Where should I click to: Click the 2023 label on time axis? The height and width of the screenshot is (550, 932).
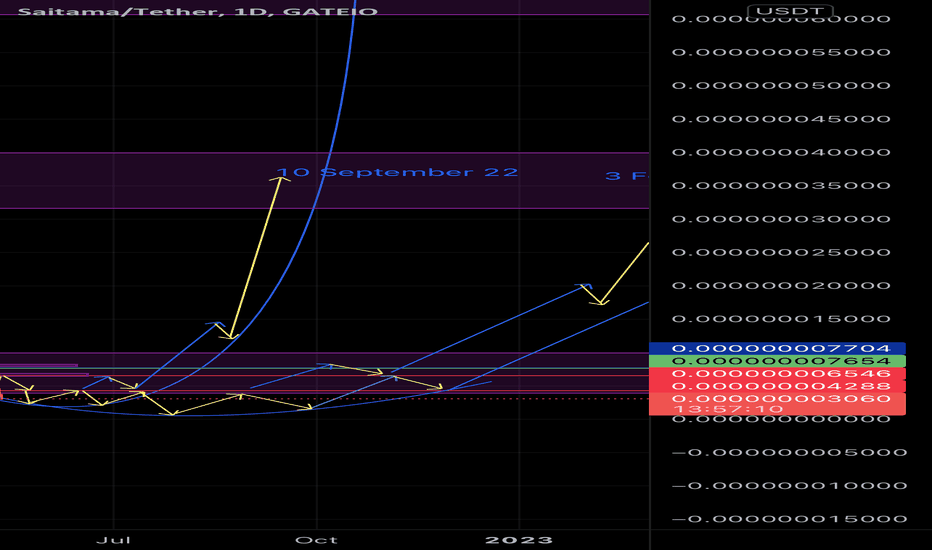[x=519, y=540]
